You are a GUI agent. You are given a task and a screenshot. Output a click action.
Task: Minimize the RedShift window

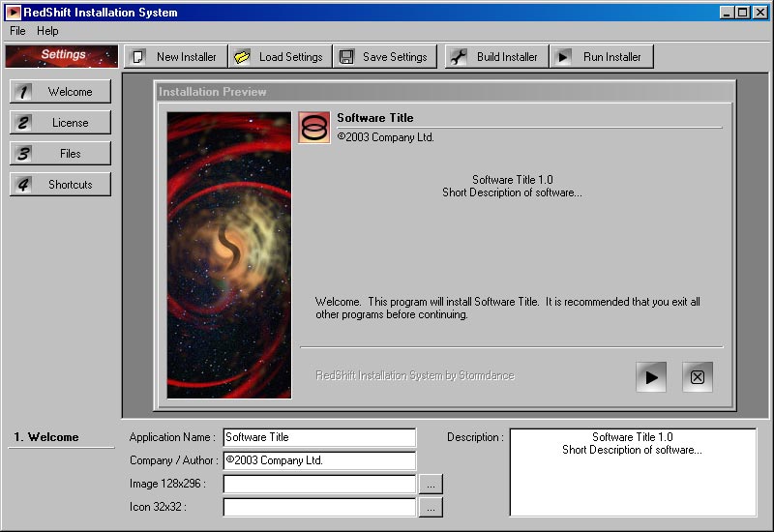click(726, 13)
